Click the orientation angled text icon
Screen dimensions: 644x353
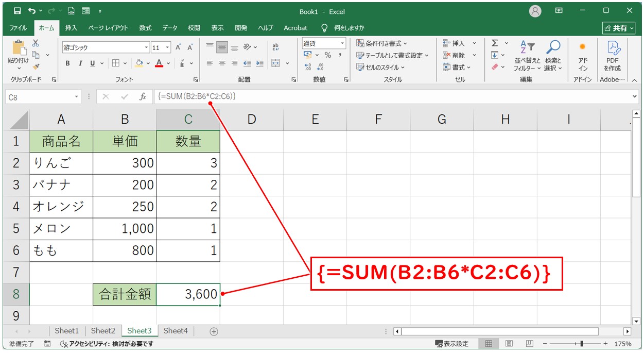[x=247, y=47]
